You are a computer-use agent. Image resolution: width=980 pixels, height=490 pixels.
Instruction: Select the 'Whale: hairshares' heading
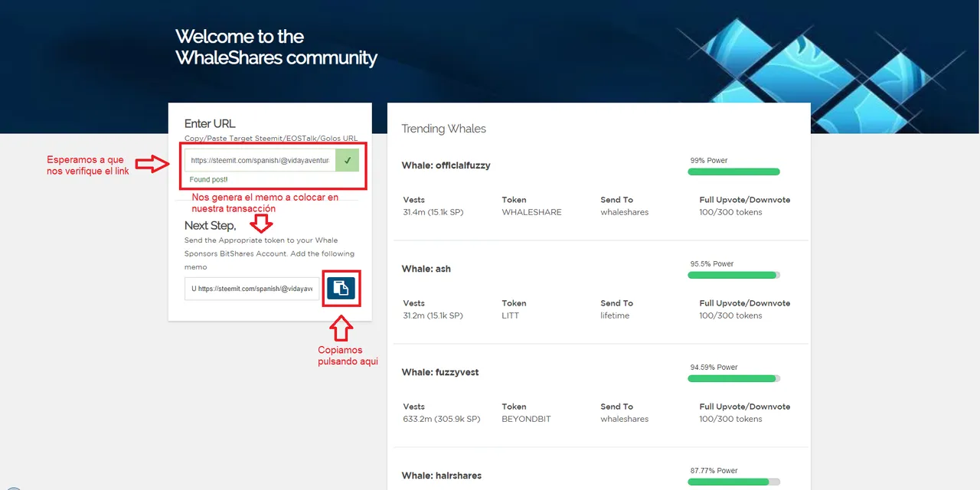(442, 475)
